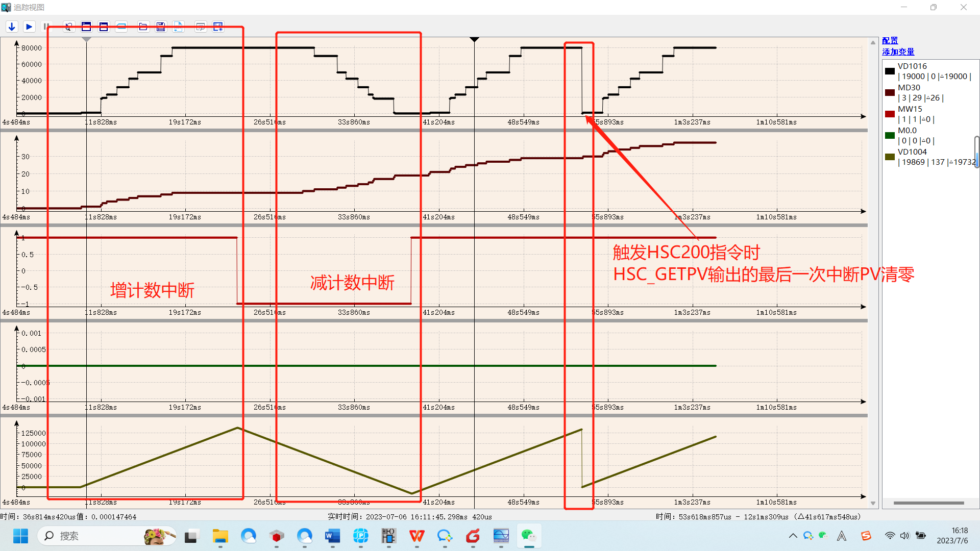
Task: Click the variable list horizontal scrollbar
Action: tap(928, 503)
